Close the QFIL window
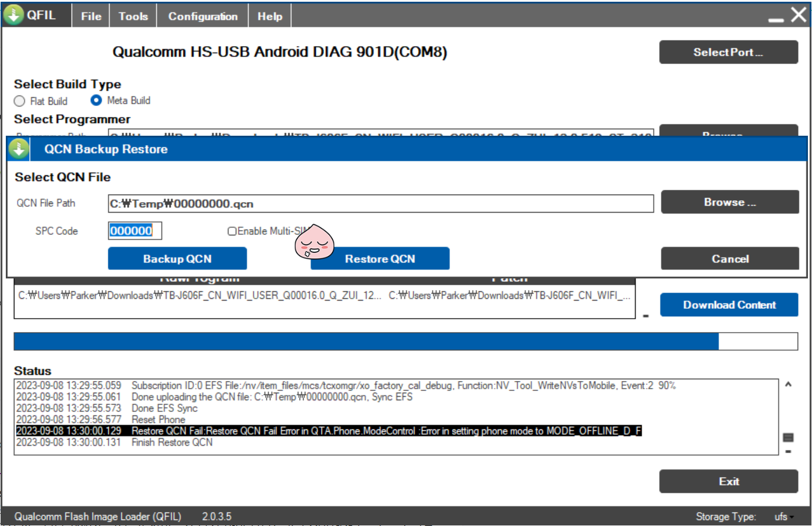 799,14
